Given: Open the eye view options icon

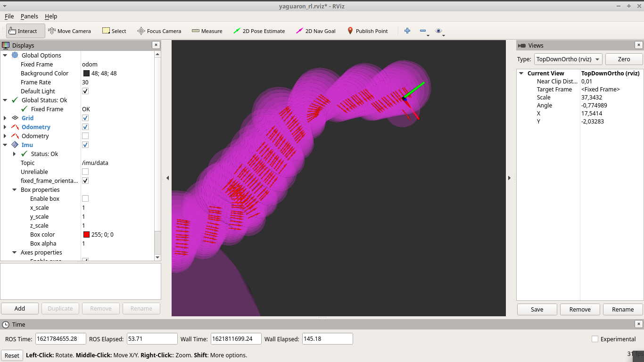Looking at the screenshot, I should click(x=438, y=31).
